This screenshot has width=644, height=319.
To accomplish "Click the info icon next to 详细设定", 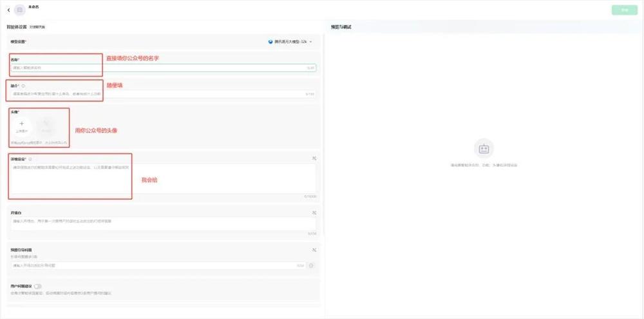I will coord(30,159).
